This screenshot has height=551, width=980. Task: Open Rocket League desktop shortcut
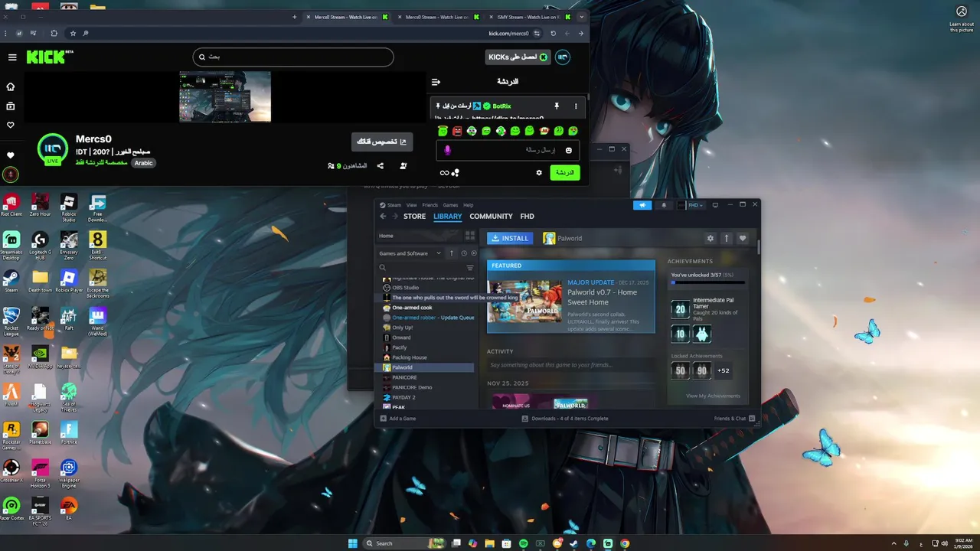11,321
